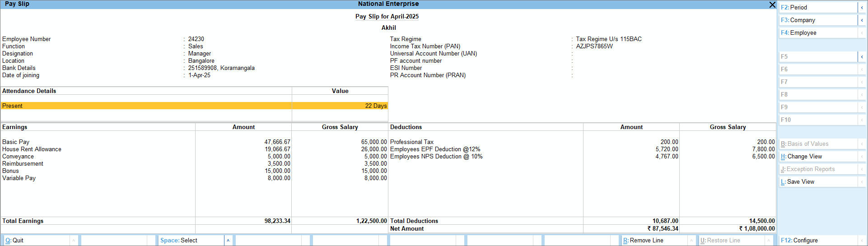
Task: Click R: Remove Line button
Action: [x=654, y=241]
